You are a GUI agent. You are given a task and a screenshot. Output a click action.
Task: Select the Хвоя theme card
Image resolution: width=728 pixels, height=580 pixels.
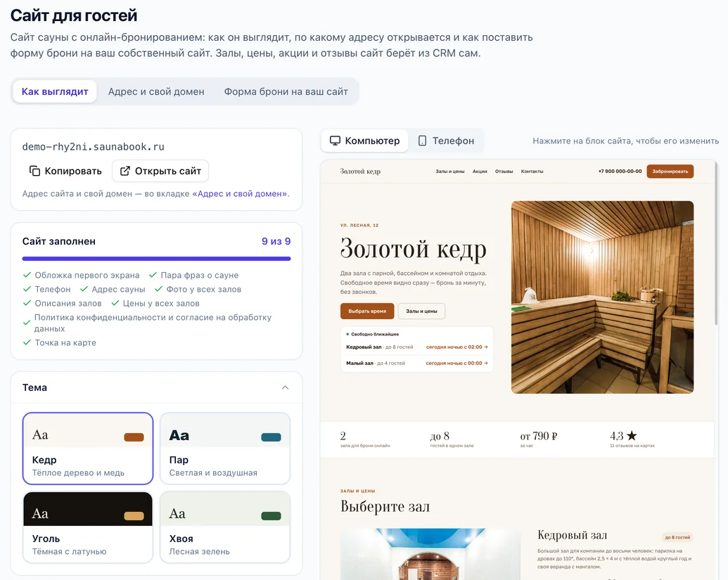coord(225,527)
